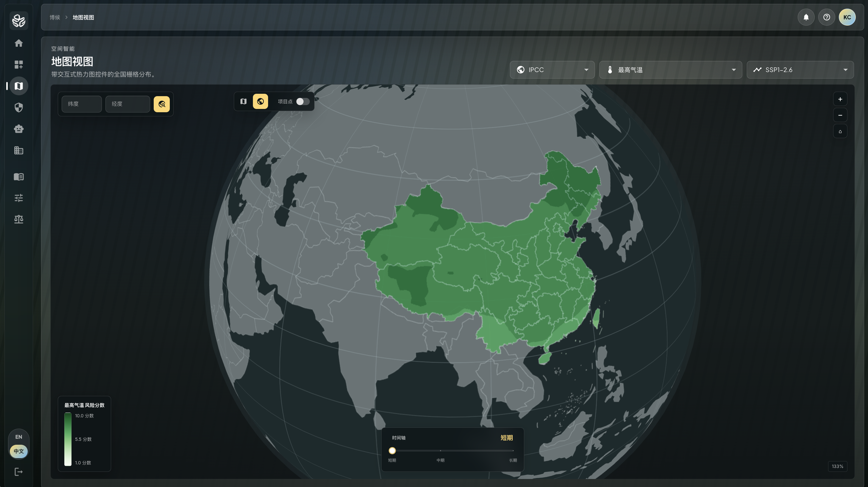Select 短期 label on the timeline
The height and width of the screenshot is (487, 868).
coord(392,461)
